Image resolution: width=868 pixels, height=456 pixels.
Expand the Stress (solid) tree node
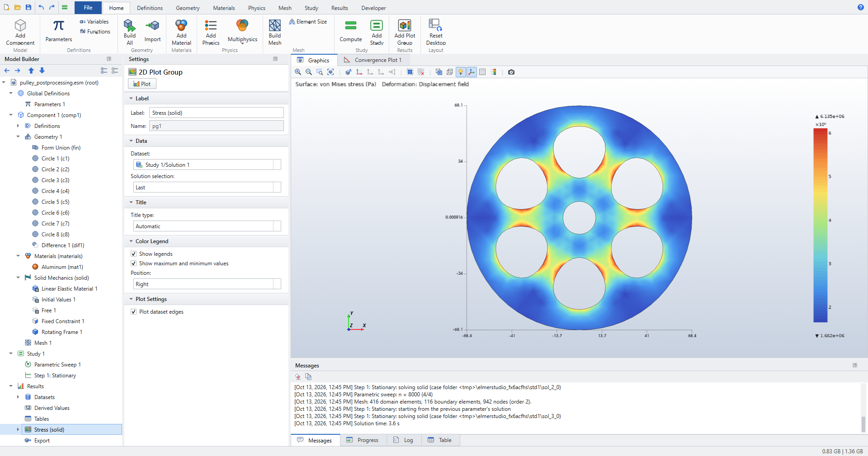18,430
